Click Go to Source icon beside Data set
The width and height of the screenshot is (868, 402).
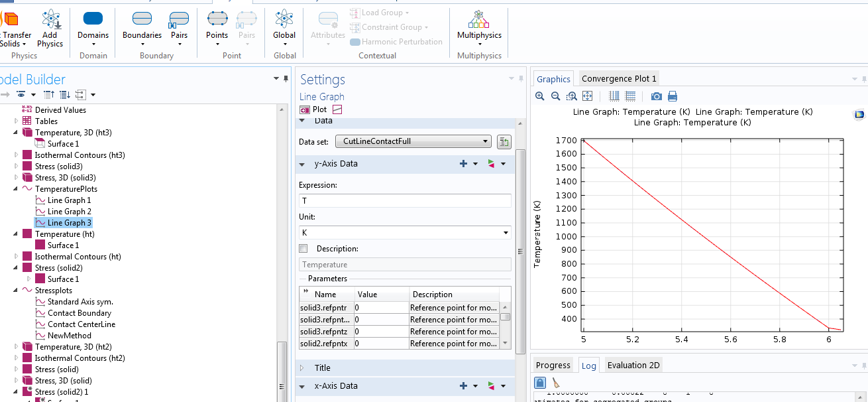(504, 141)
